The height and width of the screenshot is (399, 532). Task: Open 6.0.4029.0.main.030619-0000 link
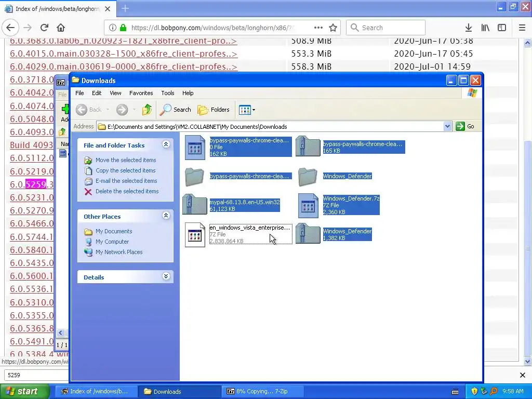tap(124, 66)
